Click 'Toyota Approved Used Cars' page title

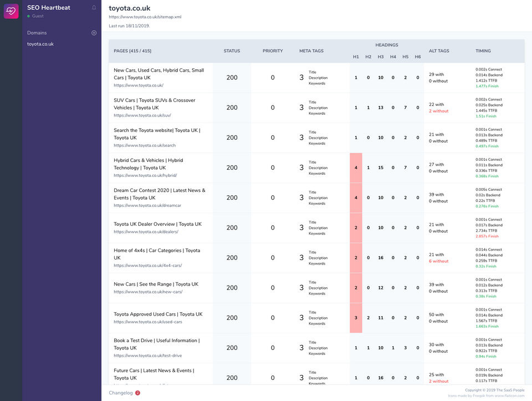click(x=158, y=314)
